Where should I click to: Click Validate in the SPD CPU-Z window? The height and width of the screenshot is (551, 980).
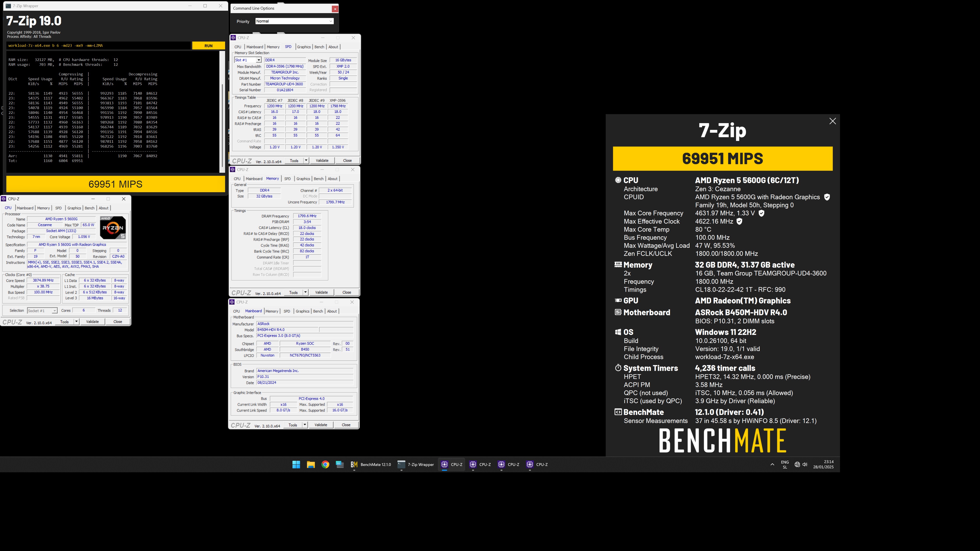click(322, 160)
